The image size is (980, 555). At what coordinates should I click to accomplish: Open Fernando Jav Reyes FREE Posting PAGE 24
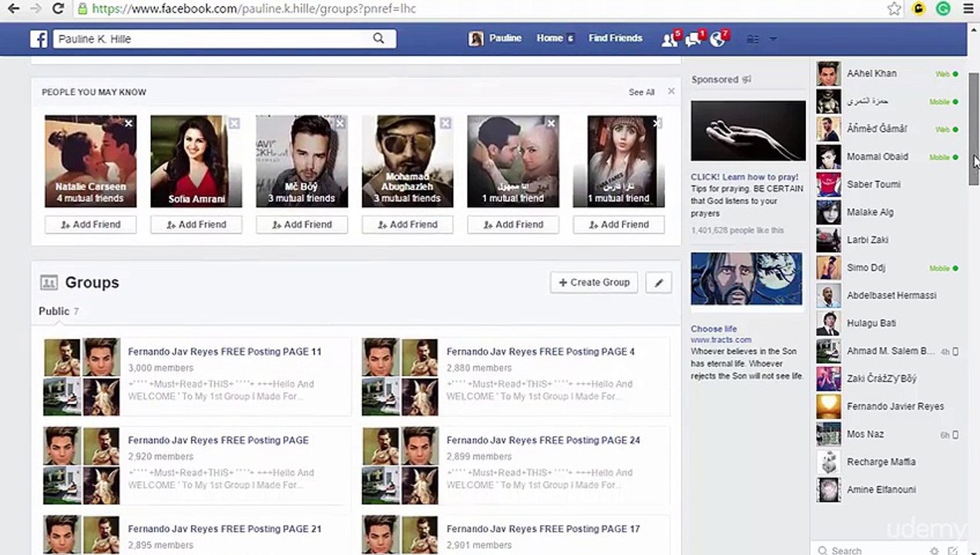click(543, 440)
